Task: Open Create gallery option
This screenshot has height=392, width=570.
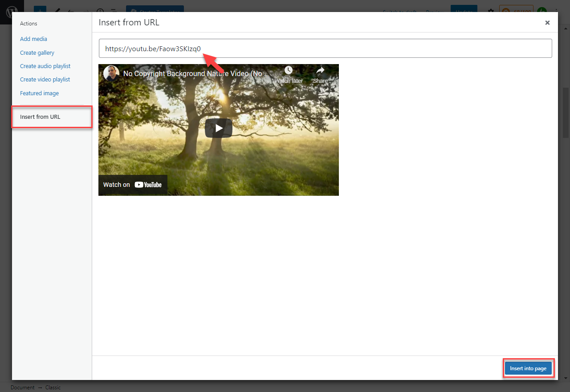Action: (x=37, y=53)
